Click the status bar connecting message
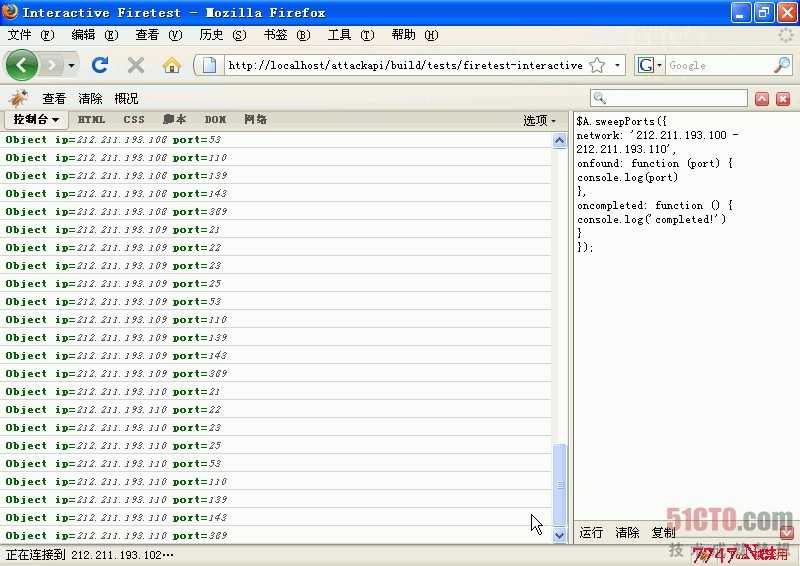Viewport: 800px width, 566px height. [x=90, y=555]
